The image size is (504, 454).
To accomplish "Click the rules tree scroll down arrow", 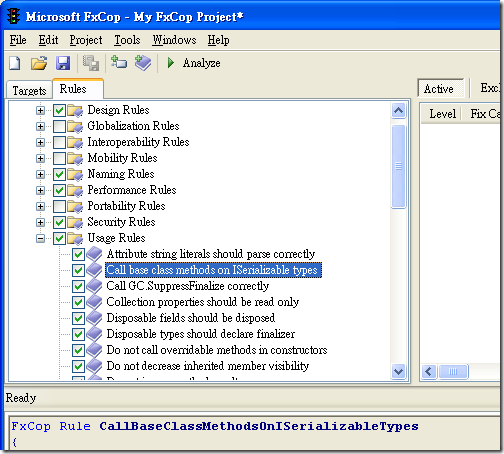I will pyautogui.click(x=399, y=371).
